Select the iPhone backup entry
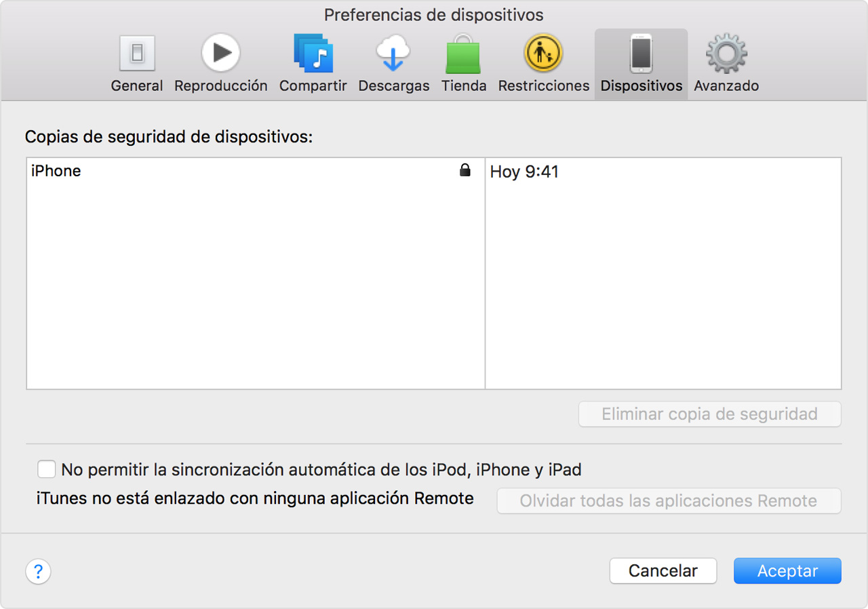Image resolution: width=868 pixels, height=609 pixels. [56, 170]
